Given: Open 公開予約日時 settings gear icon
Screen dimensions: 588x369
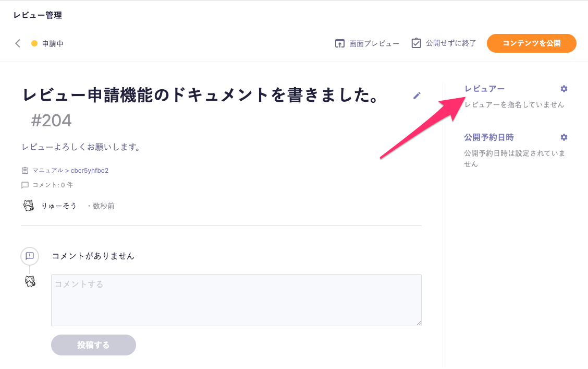Looking at the screenshot, I should click(563, 137).
